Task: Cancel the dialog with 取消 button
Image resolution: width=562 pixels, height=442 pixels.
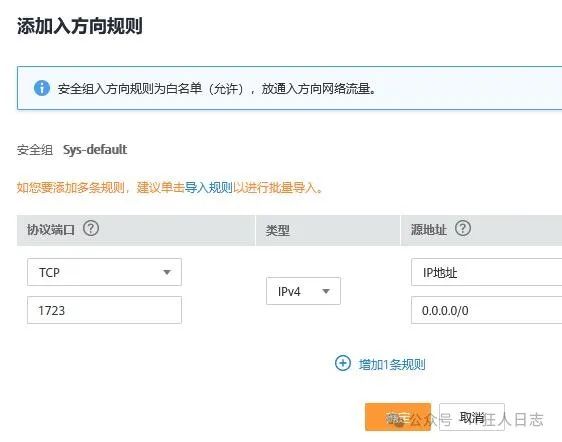Action: click(472, 417)
